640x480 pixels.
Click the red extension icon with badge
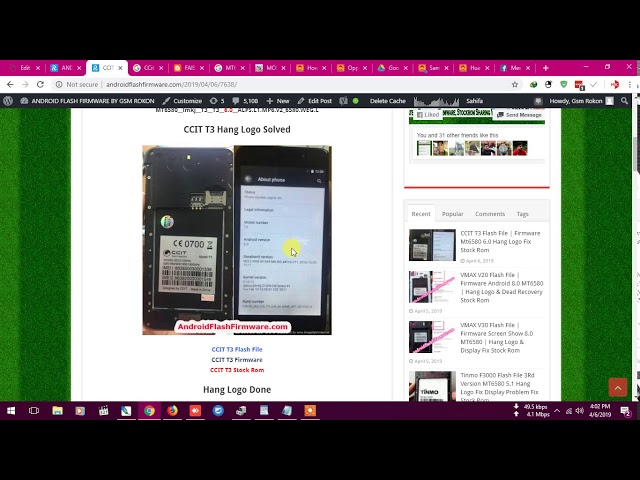click(x=579, y=85)
